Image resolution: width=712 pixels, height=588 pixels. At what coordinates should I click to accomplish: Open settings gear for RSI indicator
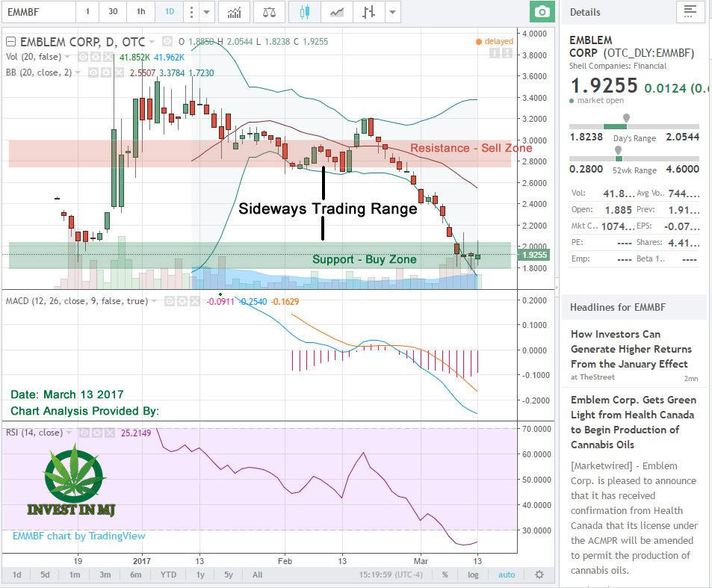(96, 433)
